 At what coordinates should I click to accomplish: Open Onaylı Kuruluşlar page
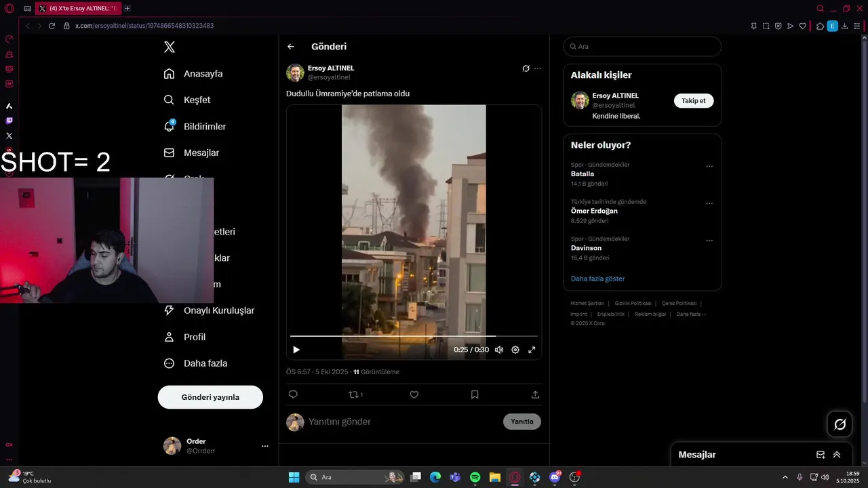click(209, 310)
